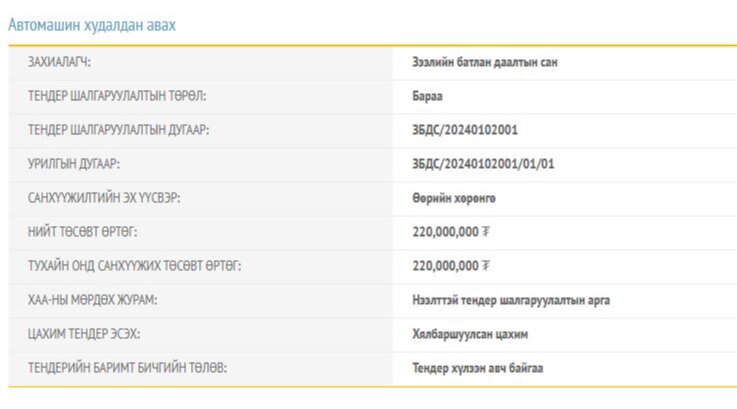The height and width of the screenshot is (409, 737).
Task: Click the "УРИЛГЫН ДУГААР:" label
Action: click(76, 164)
